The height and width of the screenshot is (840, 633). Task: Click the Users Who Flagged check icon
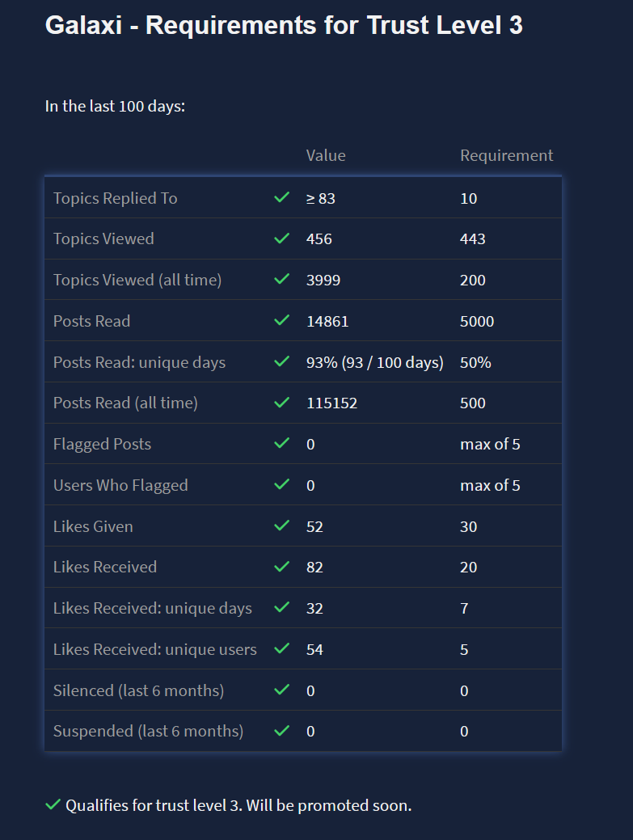click(x=281, y=485)
